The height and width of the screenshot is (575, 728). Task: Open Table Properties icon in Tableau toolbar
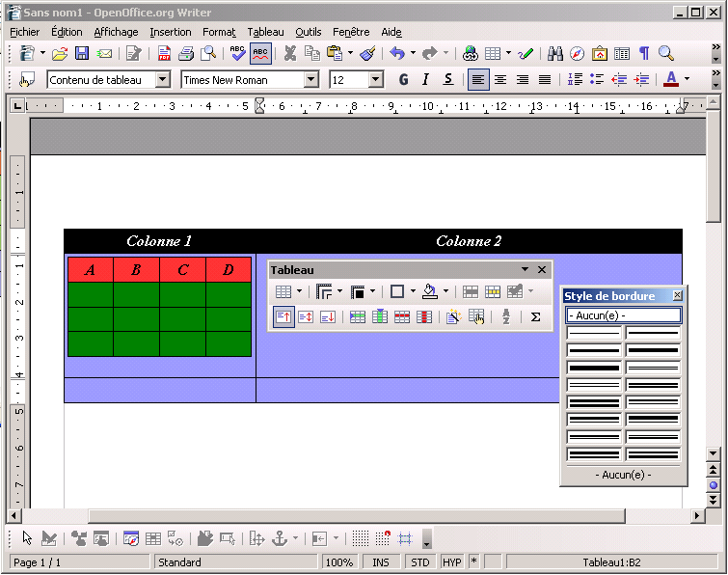[476, 317]
